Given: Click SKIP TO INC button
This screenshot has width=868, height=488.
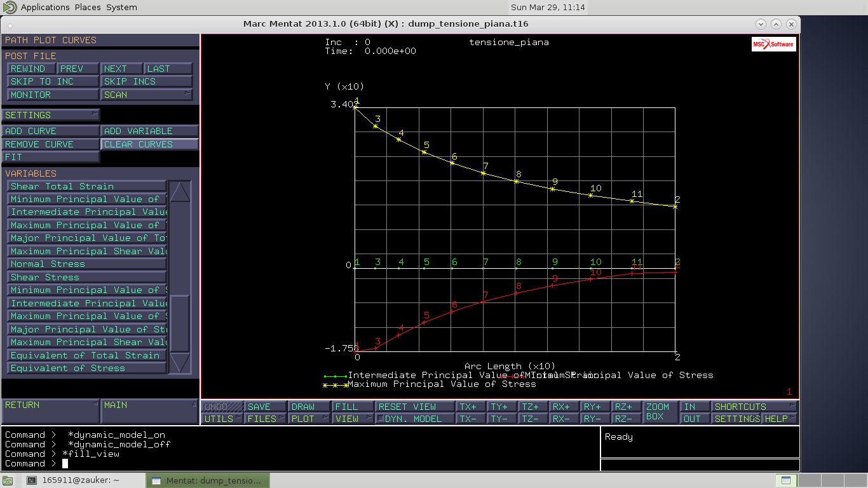Looking at the screenshot, I should [53, 81].
